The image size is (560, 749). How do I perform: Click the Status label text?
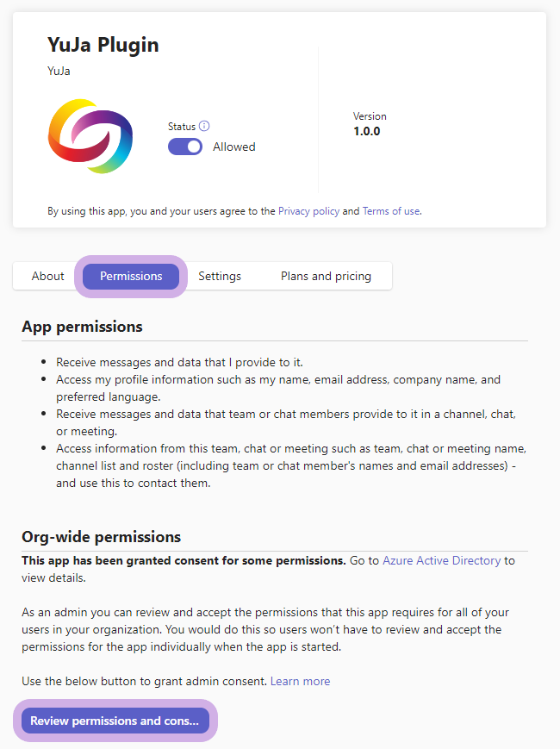(x=181, y=126)
